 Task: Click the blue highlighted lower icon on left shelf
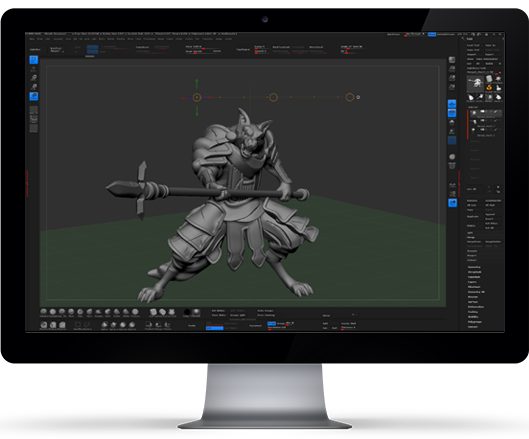[34, 97]
